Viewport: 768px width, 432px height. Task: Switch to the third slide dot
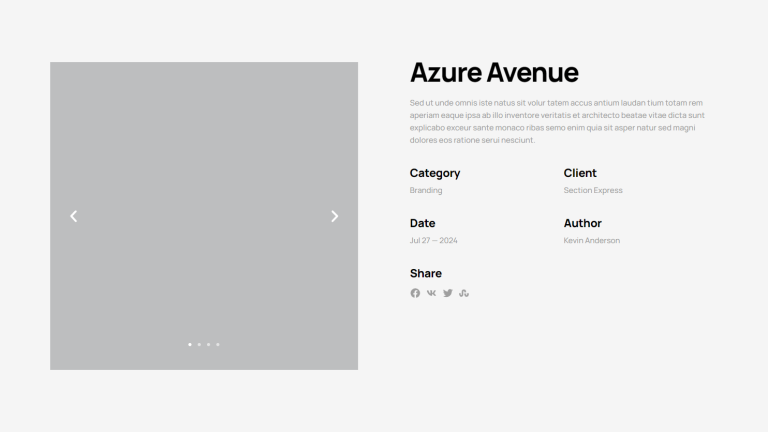(x=208, y=344)
